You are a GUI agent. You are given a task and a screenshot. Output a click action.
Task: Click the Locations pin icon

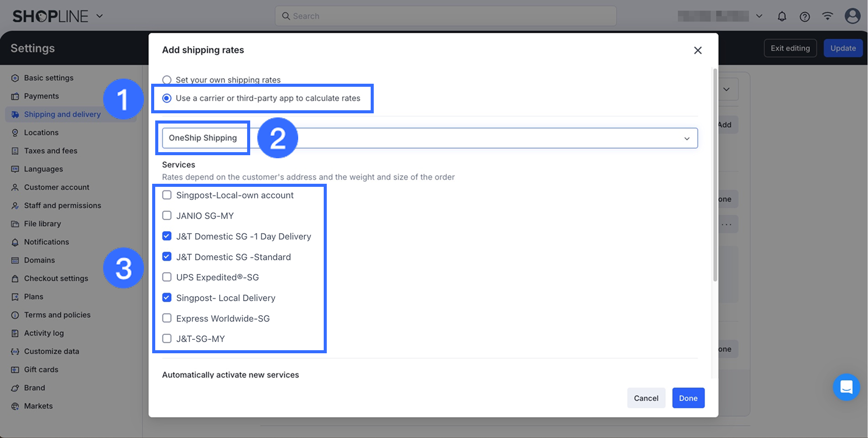click(15, 133)
